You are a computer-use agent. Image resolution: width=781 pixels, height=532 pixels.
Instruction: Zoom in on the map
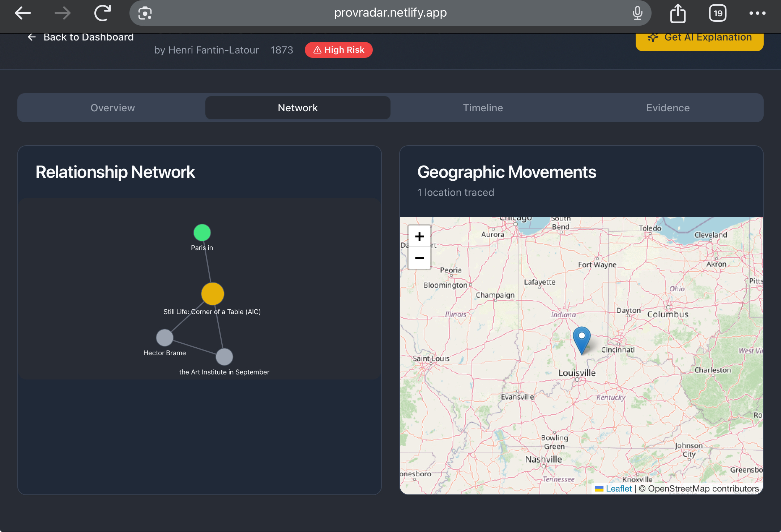point(419,236)
